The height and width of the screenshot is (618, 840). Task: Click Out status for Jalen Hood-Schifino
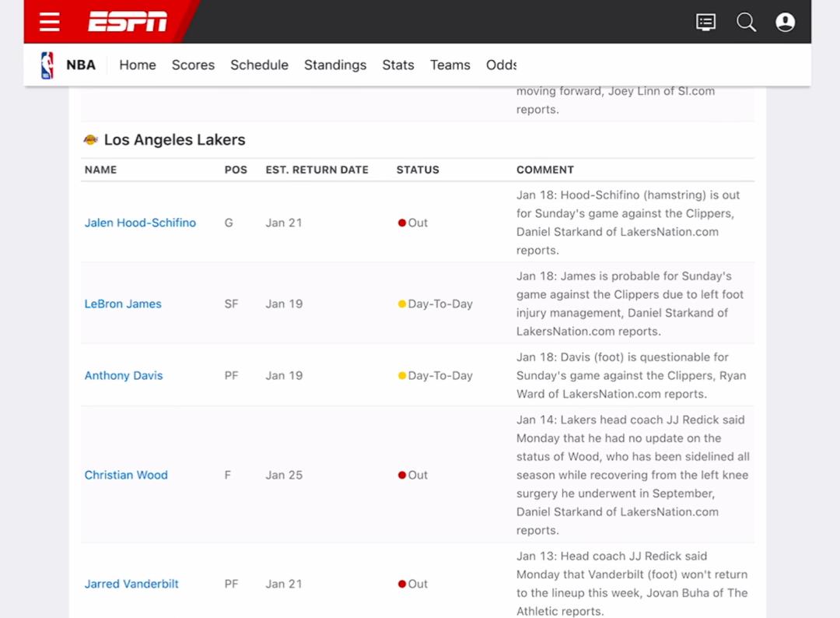click(x=413, y=223)
